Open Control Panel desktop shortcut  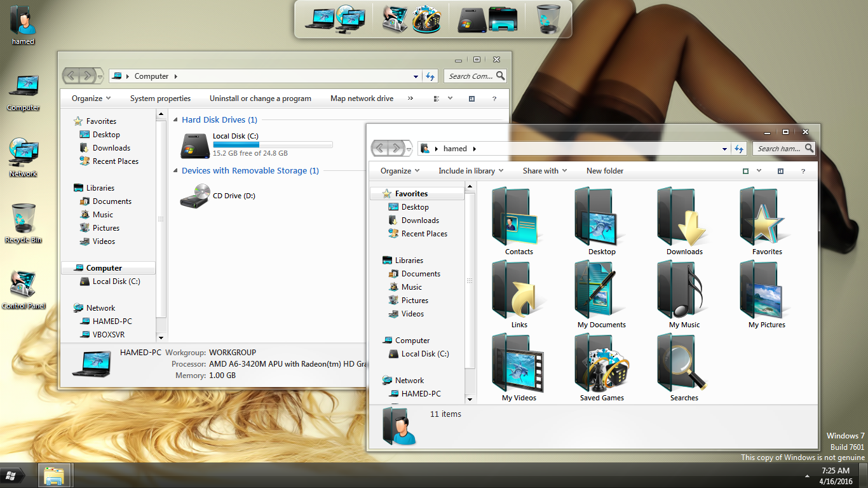click(x=23, y=285)
